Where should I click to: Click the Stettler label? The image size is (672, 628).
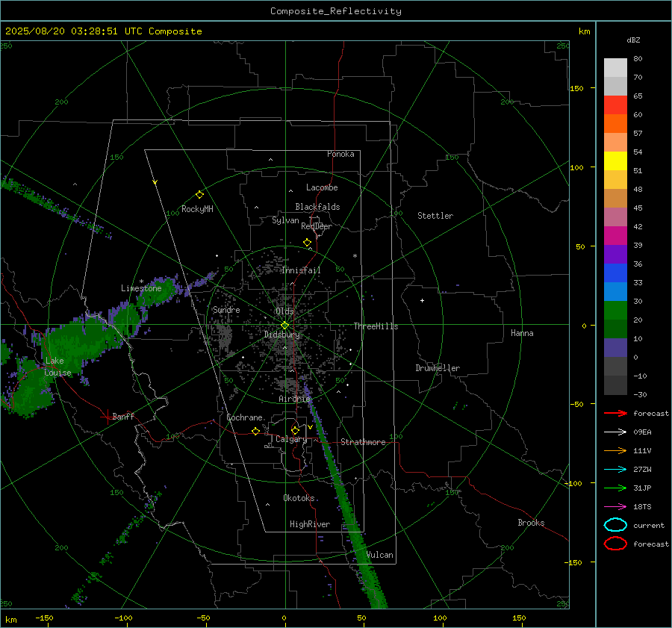pos(435,216)
